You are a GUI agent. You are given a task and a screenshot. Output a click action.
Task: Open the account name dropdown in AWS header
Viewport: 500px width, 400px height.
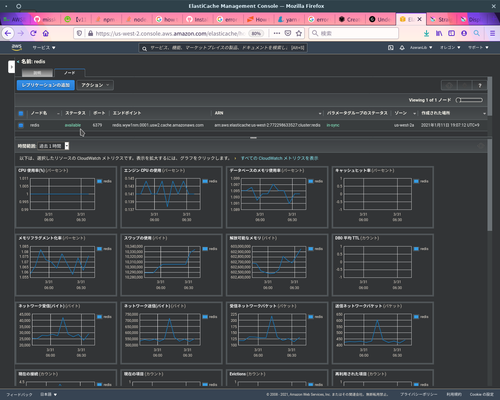pos(421,48)
